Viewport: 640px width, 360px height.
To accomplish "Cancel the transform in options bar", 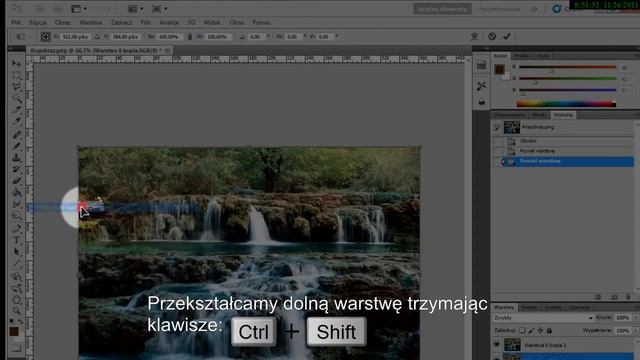I will 492,37.
